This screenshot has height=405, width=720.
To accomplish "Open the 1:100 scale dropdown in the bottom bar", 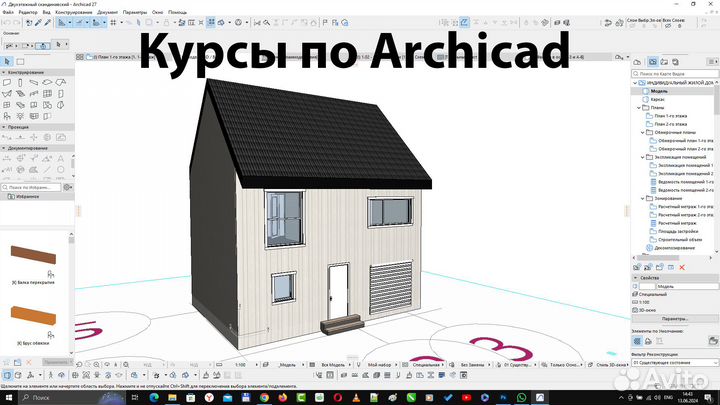I will 244,365.
